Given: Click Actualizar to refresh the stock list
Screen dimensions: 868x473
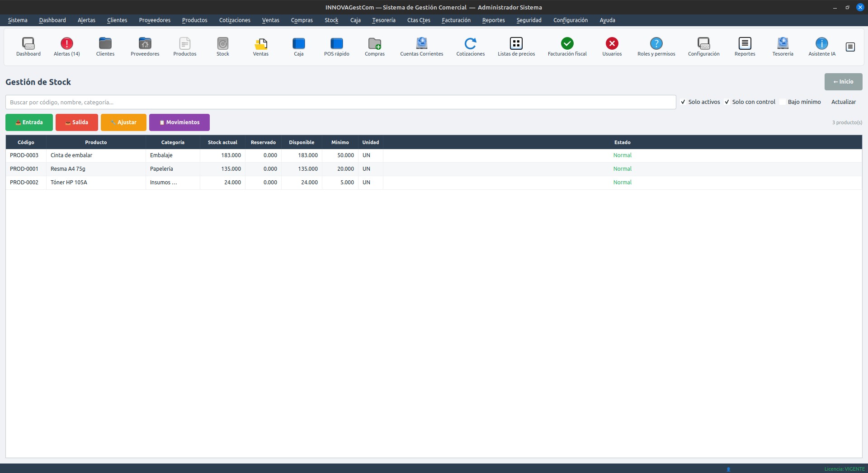Looking at the screenshot, I should tap(844, 102).
